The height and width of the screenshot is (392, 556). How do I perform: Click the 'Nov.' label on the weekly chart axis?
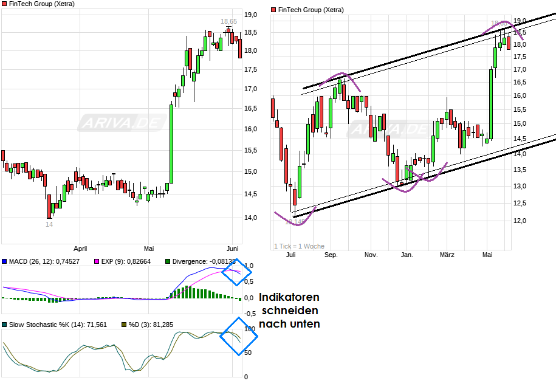click(371, 255)
